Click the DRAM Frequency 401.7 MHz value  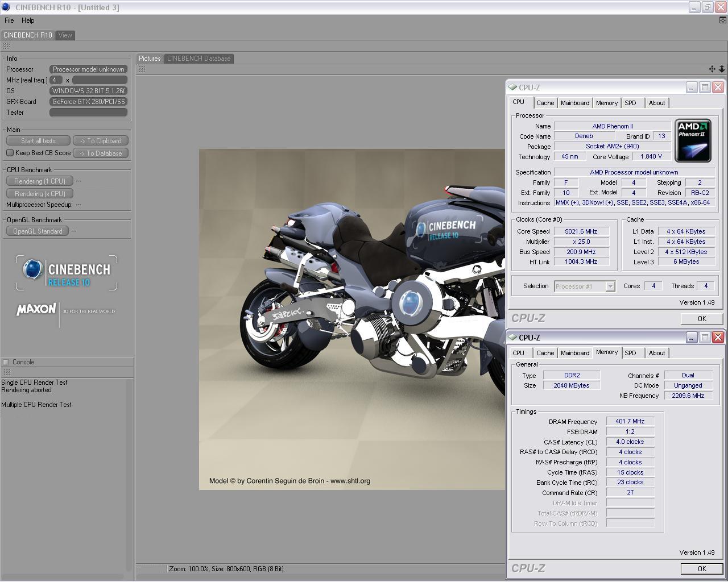pos(630,421)
